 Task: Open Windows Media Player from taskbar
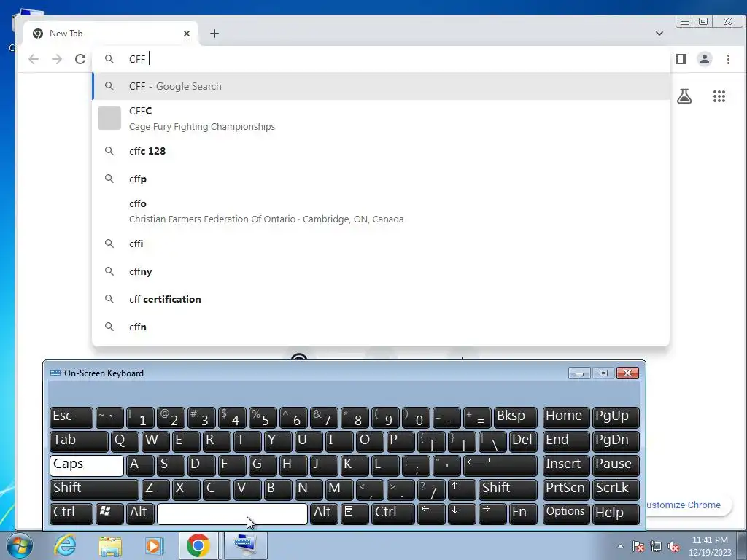tap(153, 545)
